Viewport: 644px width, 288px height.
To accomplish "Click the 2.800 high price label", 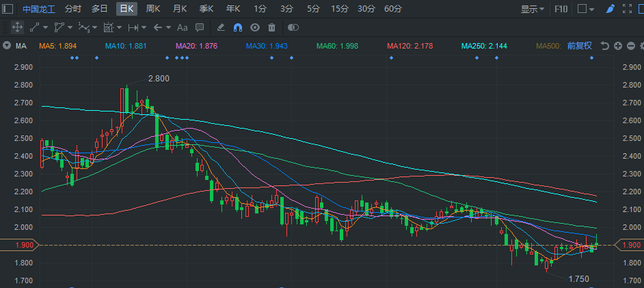I will [159, 79].
